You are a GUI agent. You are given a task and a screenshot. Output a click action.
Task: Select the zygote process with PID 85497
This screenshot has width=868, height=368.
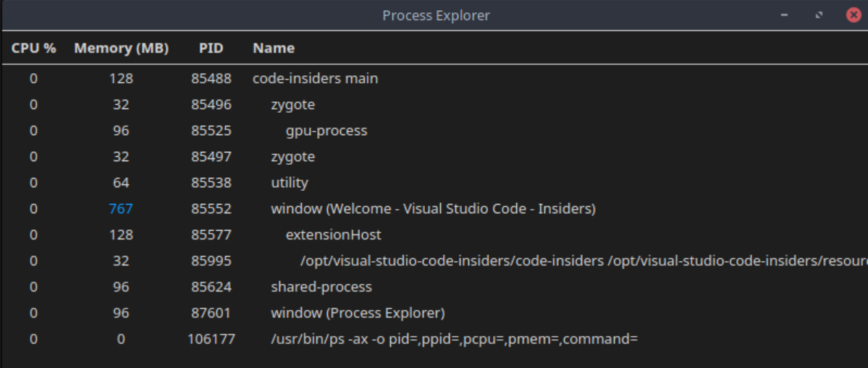pos(434,157)
